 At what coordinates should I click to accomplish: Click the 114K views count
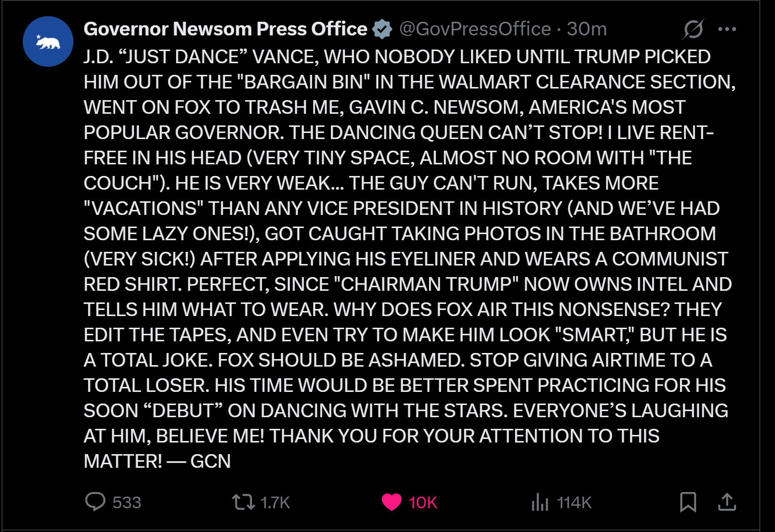574,502
